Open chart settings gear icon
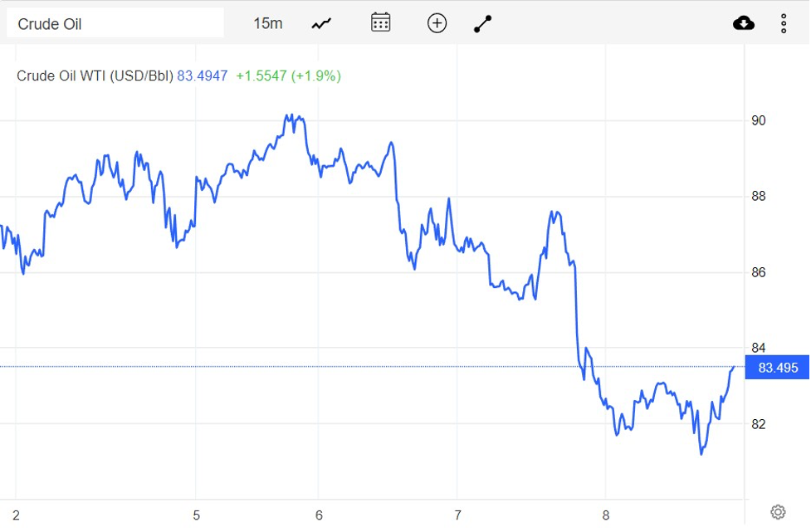The image size is (811, 532). point(778,511)
